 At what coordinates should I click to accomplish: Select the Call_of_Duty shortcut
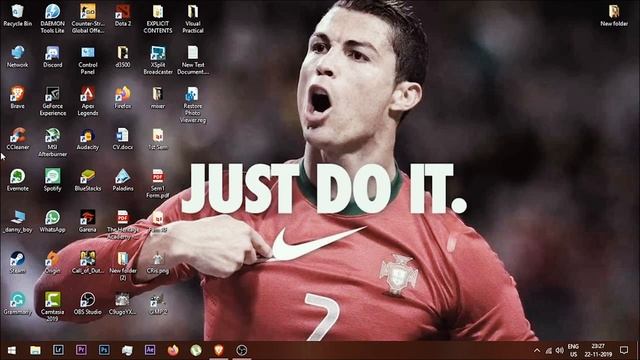tap(88, 262)
